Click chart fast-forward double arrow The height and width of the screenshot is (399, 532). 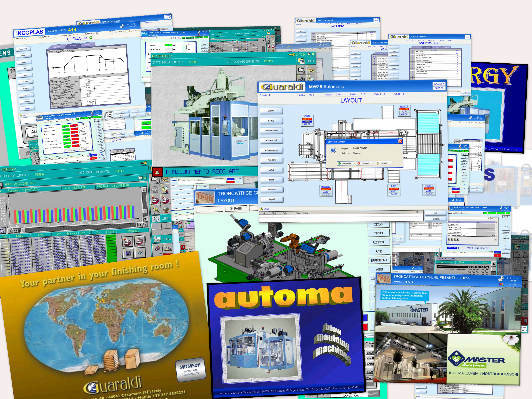point(140,225)
